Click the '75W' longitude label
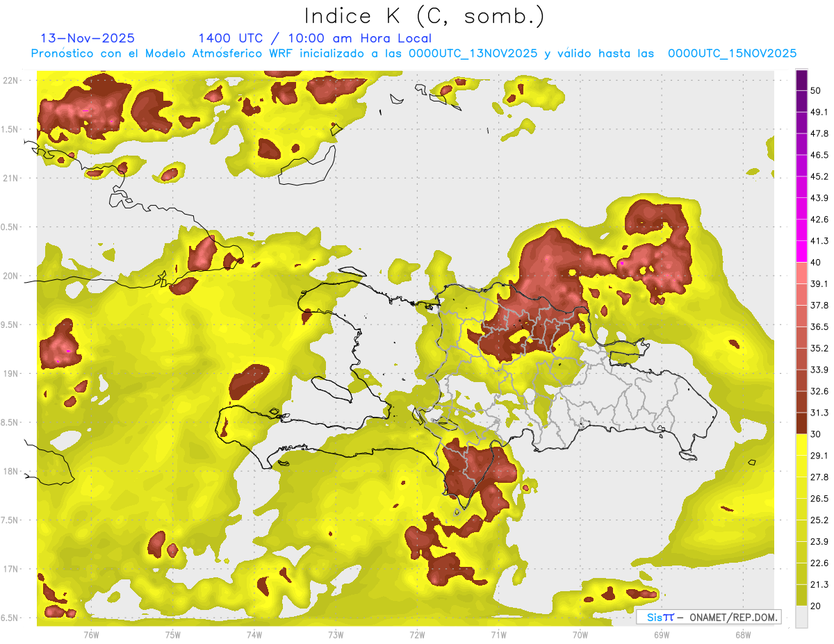Viewport: 834px width, 644px height. [x=173, y=634]
